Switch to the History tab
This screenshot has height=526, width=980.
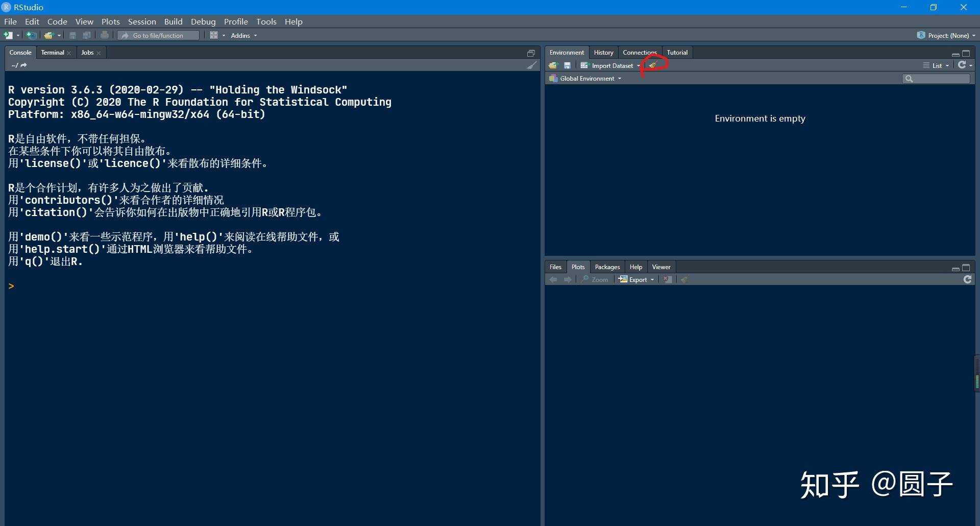coord(603,52)
